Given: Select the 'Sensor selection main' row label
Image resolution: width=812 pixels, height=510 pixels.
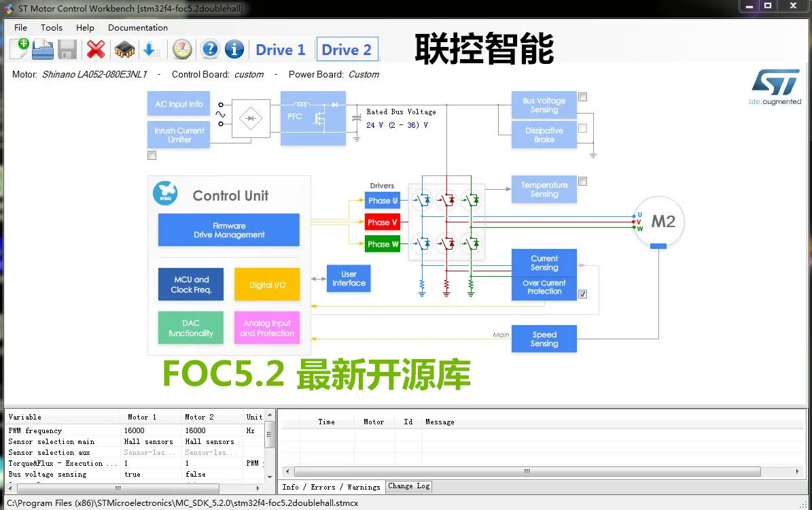Looking at the screenshot, I should tap(51, 441).
